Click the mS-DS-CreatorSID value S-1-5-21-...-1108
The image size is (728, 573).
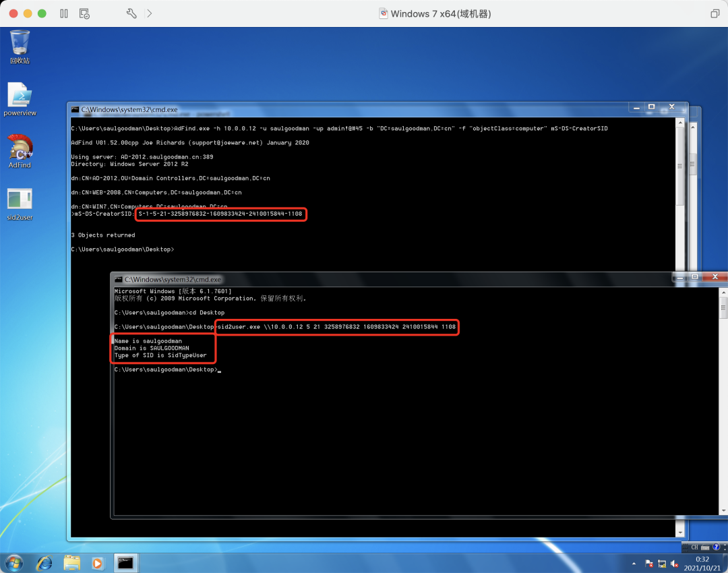[220, 214]
